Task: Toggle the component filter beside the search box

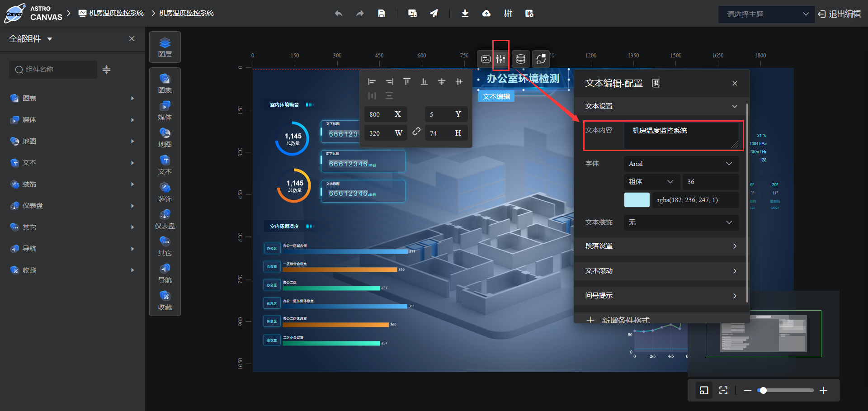Action: 106,70
